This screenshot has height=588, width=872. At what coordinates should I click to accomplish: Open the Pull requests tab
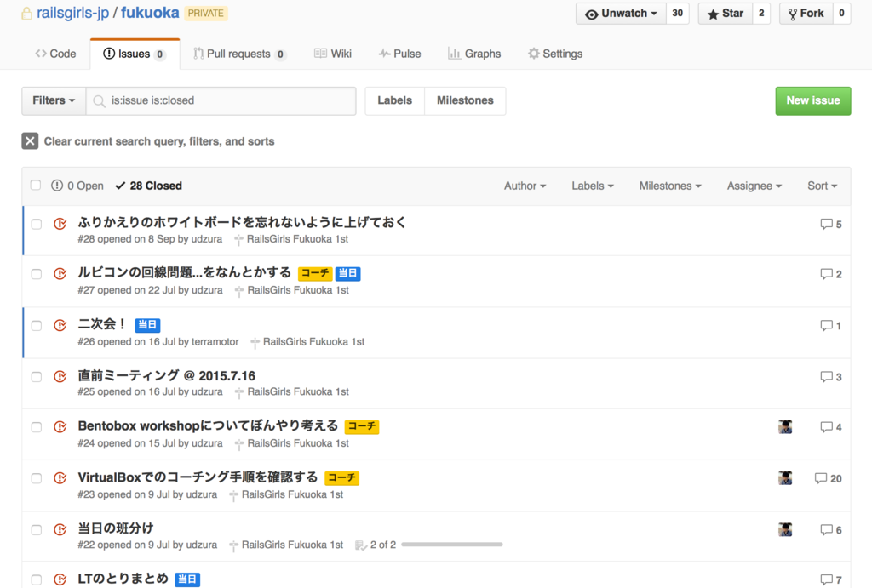(239, 54)
